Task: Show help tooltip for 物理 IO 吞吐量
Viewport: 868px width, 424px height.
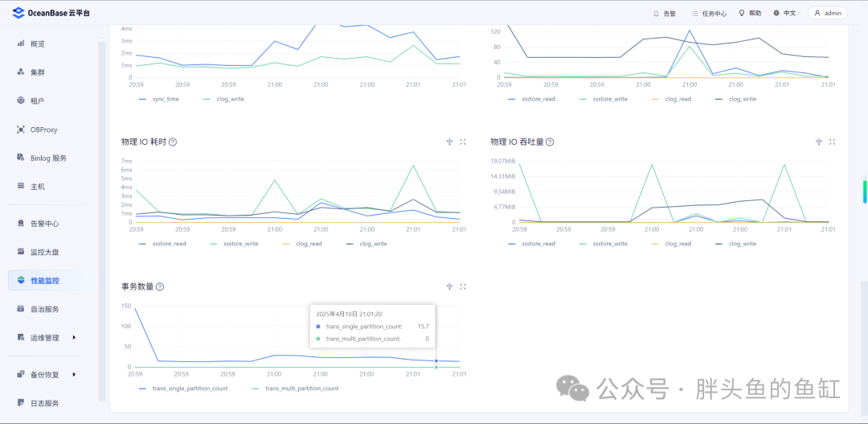Action: pyautogui.click(x=550, y=142)
